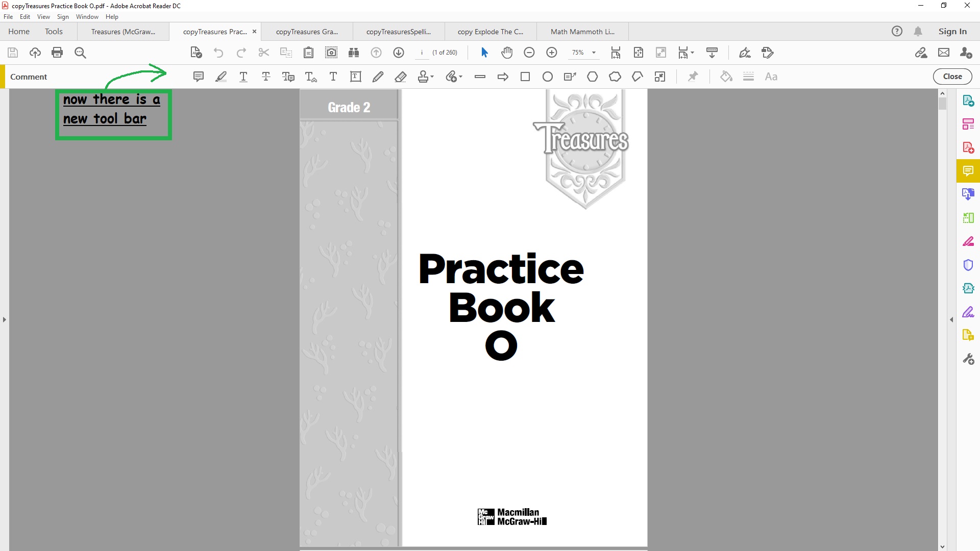This screenshot has height=551, width=980.
Task: Pick the strikethrough text tool
Action: (x=266, y=77)
